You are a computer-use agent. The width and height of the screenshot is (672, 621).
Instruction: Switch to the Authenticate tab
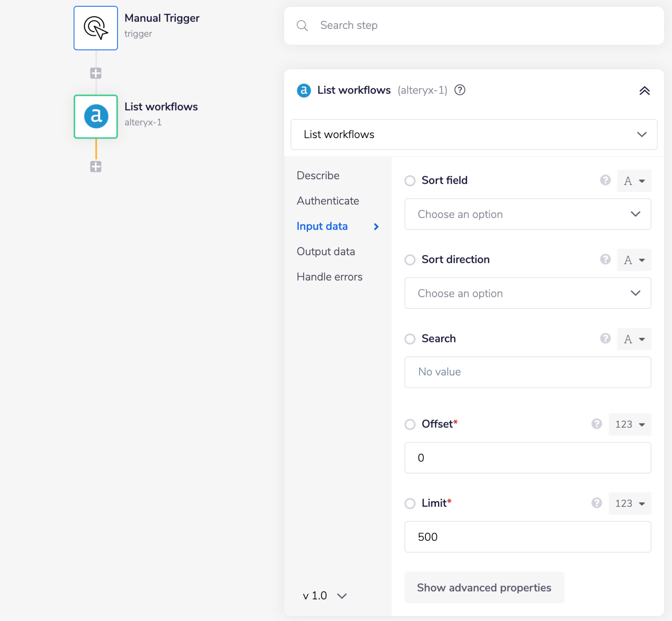328,201
